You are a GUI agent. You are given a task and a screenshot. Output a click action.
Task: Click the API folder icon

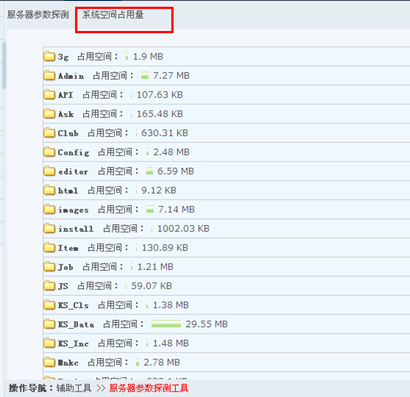click(49, 95)
